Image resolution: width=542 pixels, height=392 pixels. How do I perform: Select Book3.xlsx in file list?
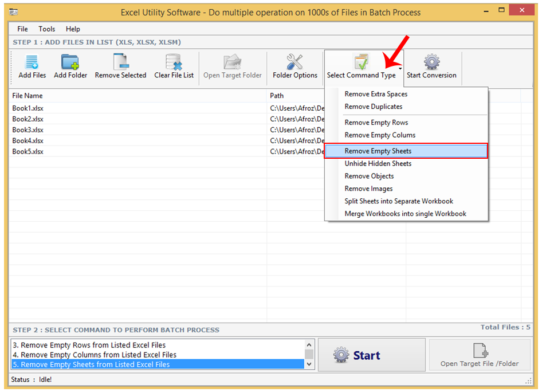click(x=28, y=130)
